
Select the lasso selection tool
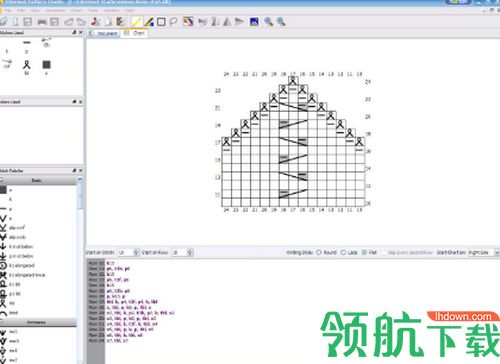(173, 22)
